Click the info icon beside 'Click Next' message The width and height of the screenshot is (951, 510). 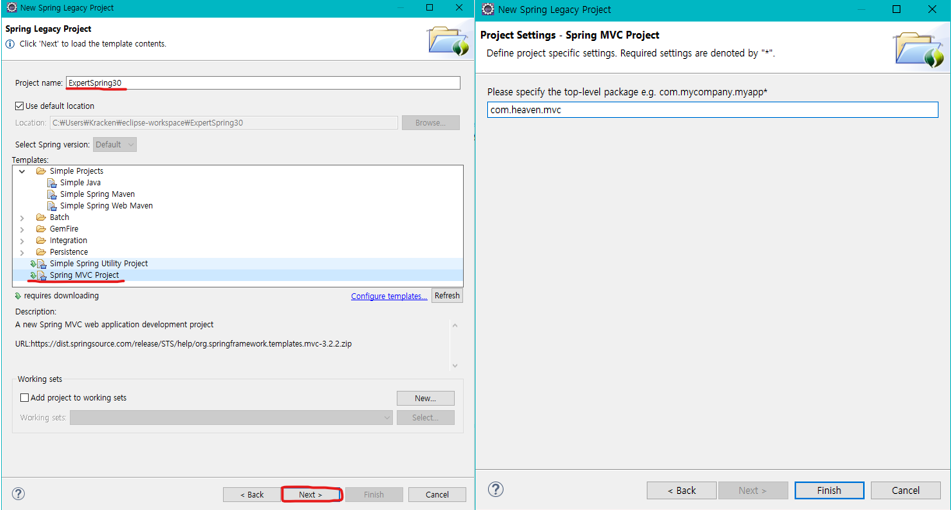10,44
